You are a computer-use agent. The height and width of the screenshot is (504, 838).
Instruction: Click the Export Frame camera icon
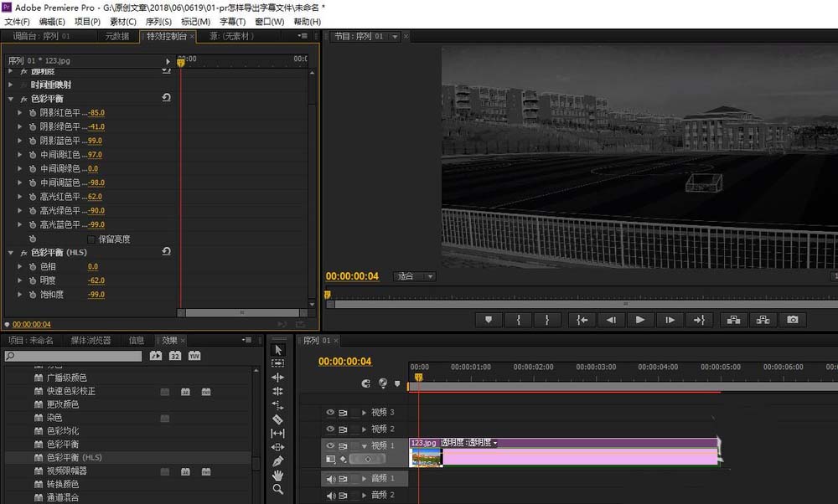pyautogui.click(x=792, y=320)
